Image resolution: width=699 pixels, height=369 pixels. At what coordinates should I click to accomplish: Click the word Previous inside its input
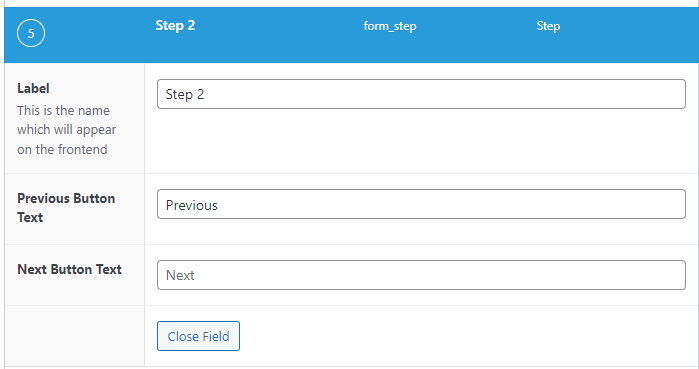[192, 205]
